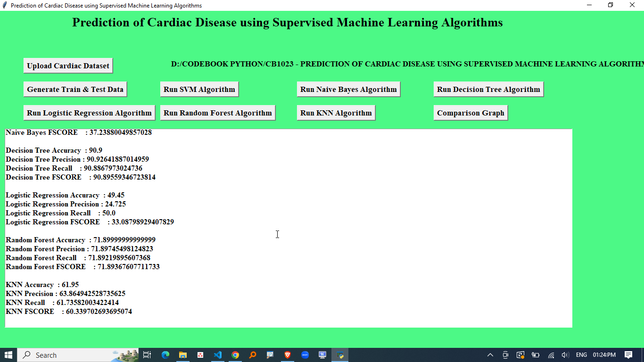Run the Random Forest Algorithm

218,113
